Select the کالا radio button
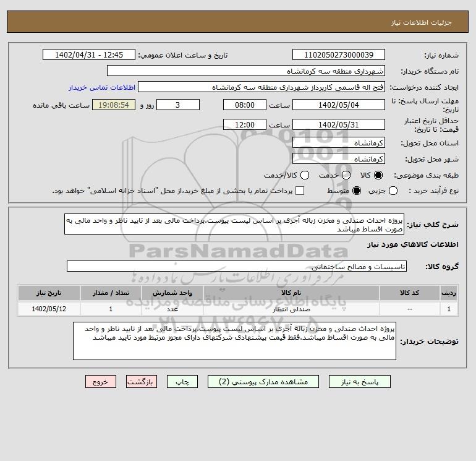Screen dimensions: 476x461 pyautogui.click(x=378, y=175)
